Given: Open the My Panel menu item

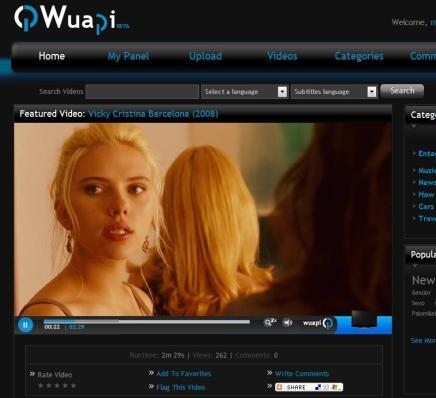Looking at the screenshot, I should click(128, 56).
